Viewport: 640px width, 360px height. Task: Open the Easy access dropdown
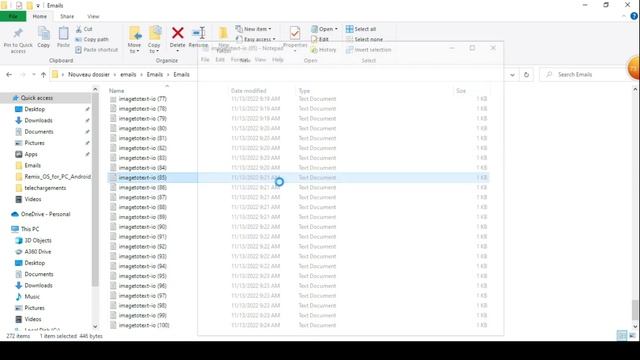coord(256,39)
